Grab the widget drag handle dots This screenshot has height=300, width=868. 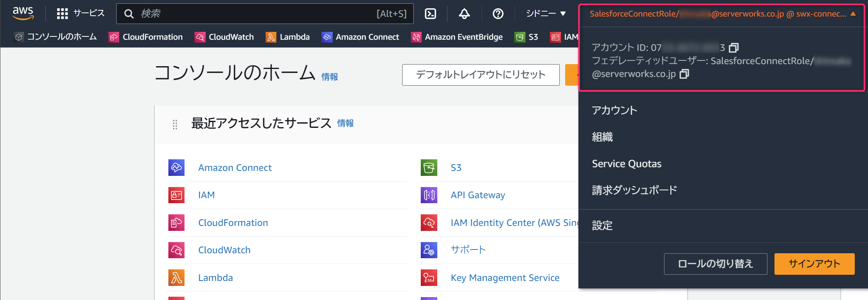tap(175, 125)
